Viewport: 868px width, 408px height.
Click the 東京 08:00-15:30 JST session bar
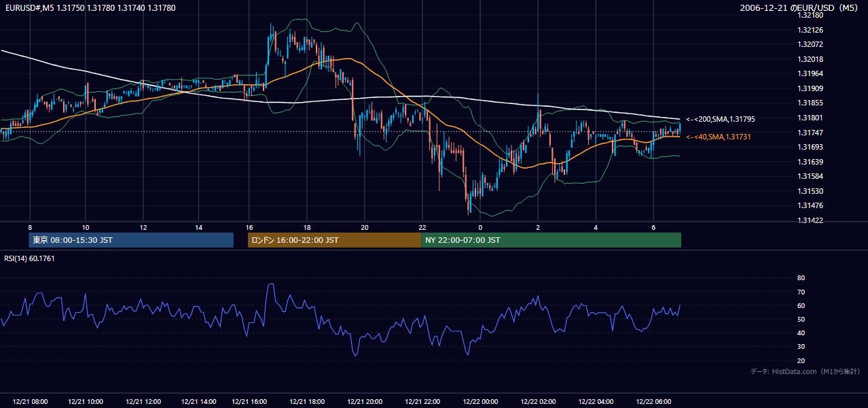tap(132, 240)
